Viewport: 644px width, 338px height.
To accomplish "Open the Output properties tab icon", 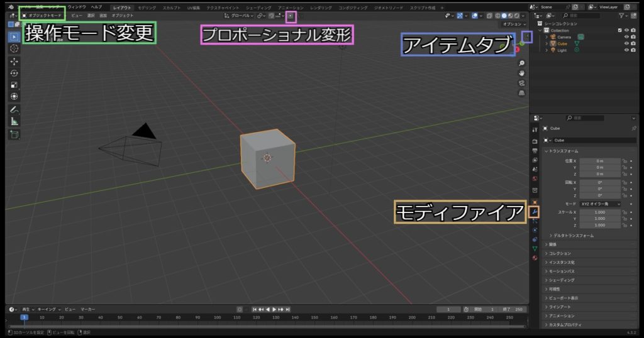I will tap(535, 151).
